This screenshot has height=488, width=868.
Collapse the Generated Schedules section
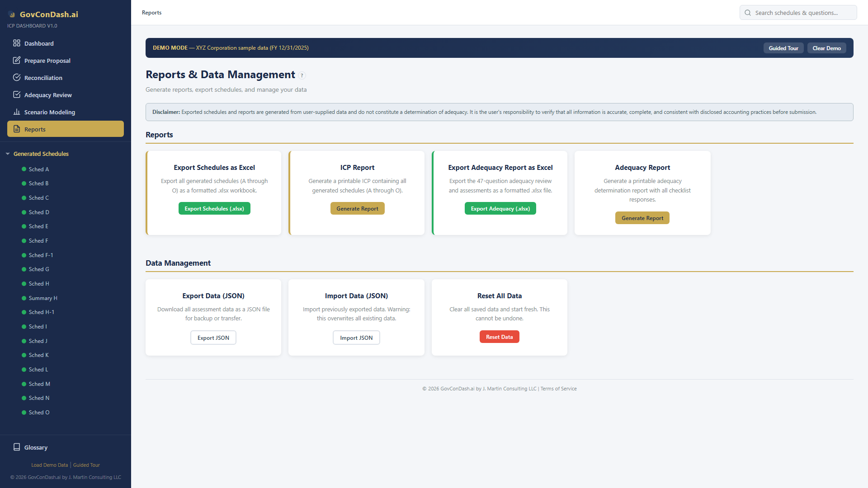pos(8,154)
